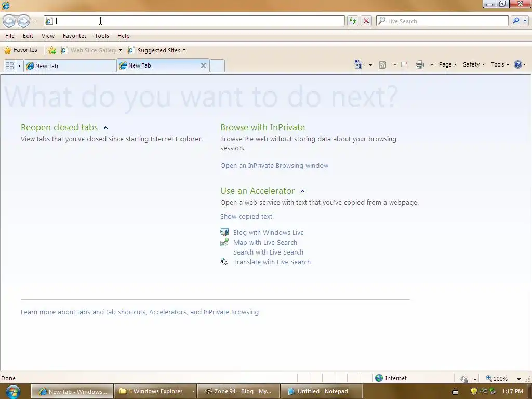Click the Live Search input box
The width and height of the screenshot is (532, 399).
pos(443,21)
